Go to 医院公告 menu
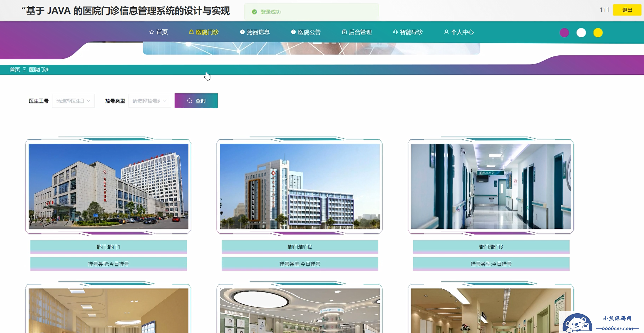 [306, 32]
